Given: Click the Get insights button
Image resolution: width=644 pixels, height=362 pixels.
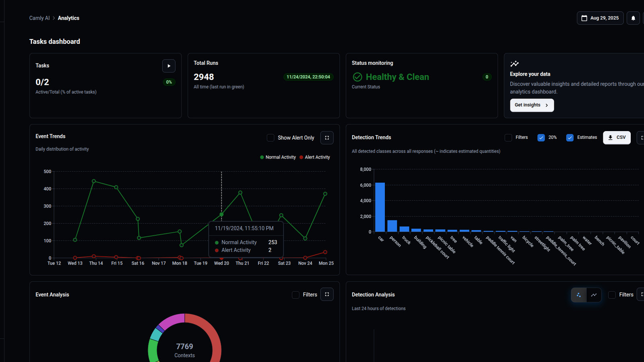Looking at the screenshot, I should [x=532, y=105].
